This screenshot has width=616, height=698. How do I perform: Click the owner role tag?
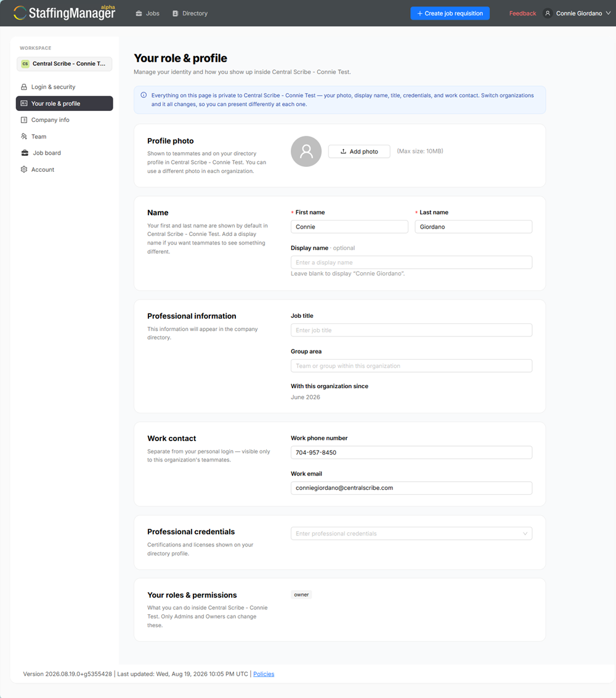tap(301, 595)
